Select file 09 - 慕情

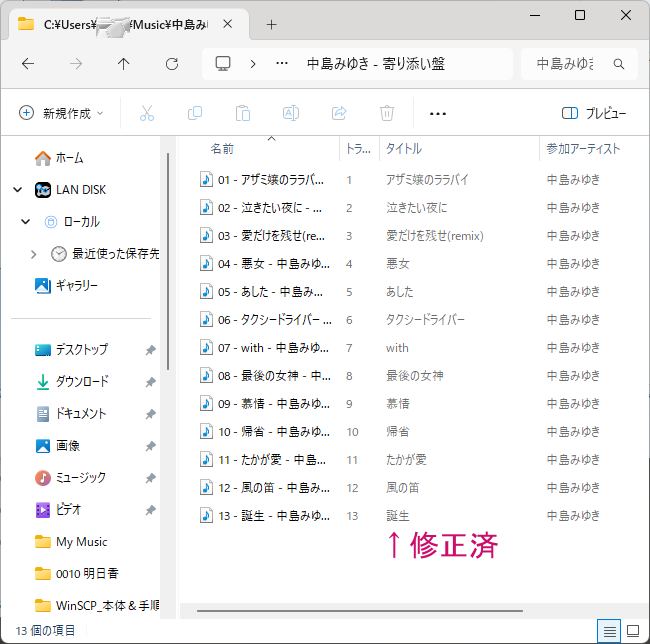point(265,404)
